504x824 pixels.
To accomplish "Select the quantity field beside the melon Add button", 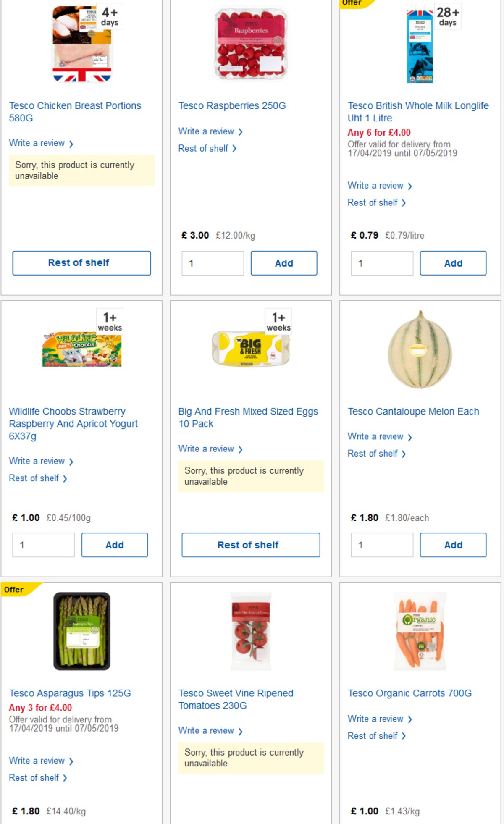I will pos(381,545).
